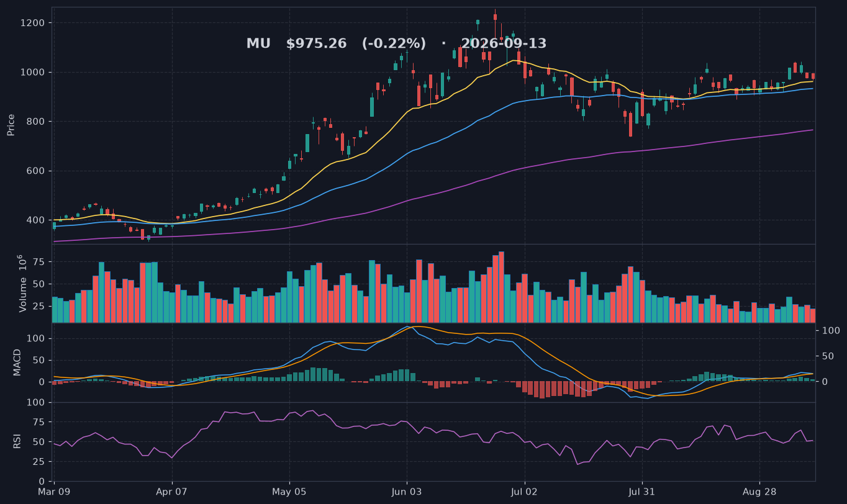847x504 pixels.
Task: Click the 100 tick on the RSI axis
Action: point(36,403)
